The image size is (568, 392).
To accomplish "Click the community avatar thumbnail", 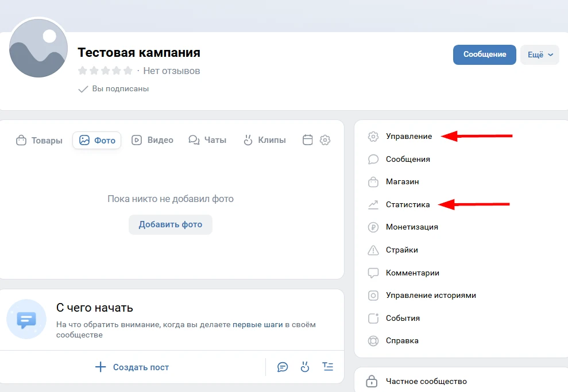I will pos(39,48).
